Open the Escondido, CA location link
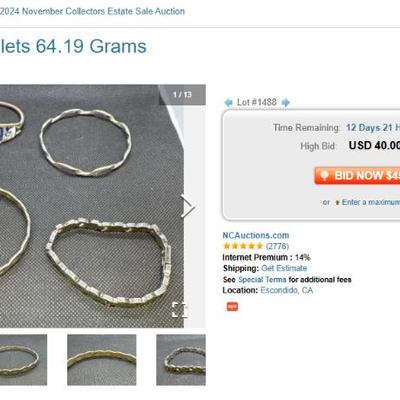The height and width of the screenshot is (400, 400). (287, 290)
